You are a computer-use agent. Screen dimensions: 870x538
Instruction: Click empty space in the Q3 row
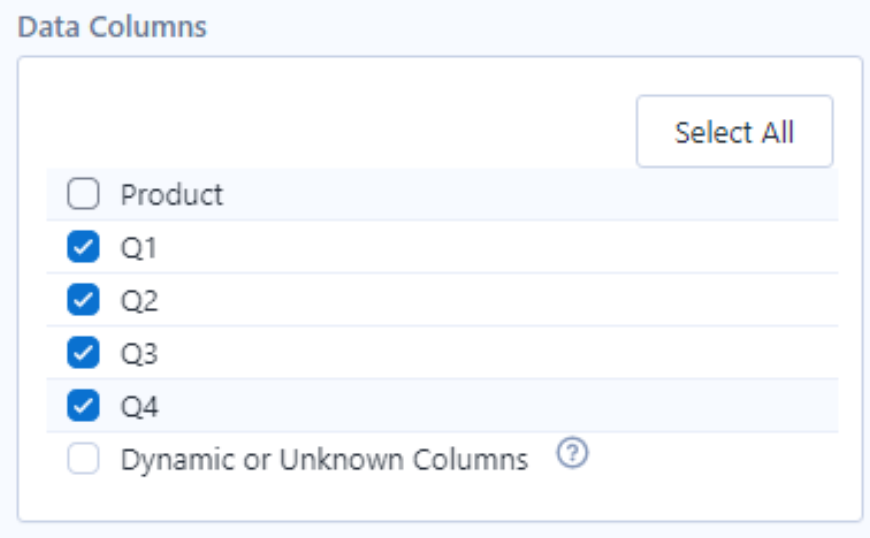click(499, 353)
